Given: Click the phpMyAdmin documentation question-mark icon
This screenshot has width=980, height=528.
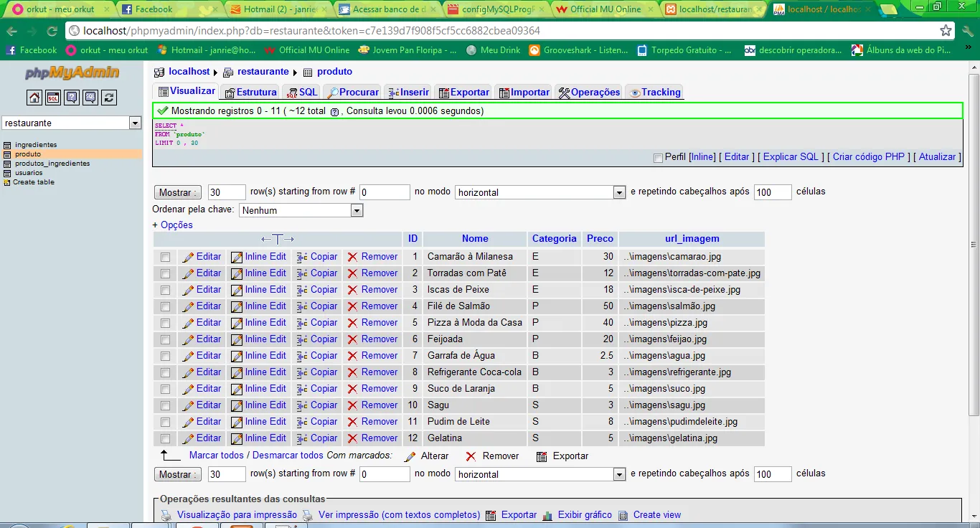Looking at the screenshot, I should click(72, 98).
